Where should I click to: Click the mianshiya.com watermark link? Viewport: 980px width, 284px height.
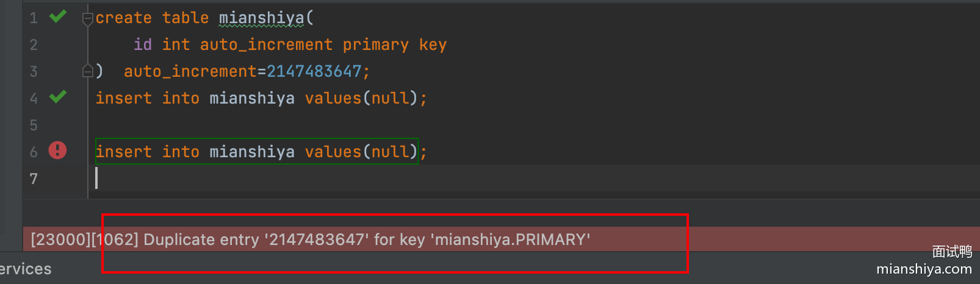(x=924, y=269)
